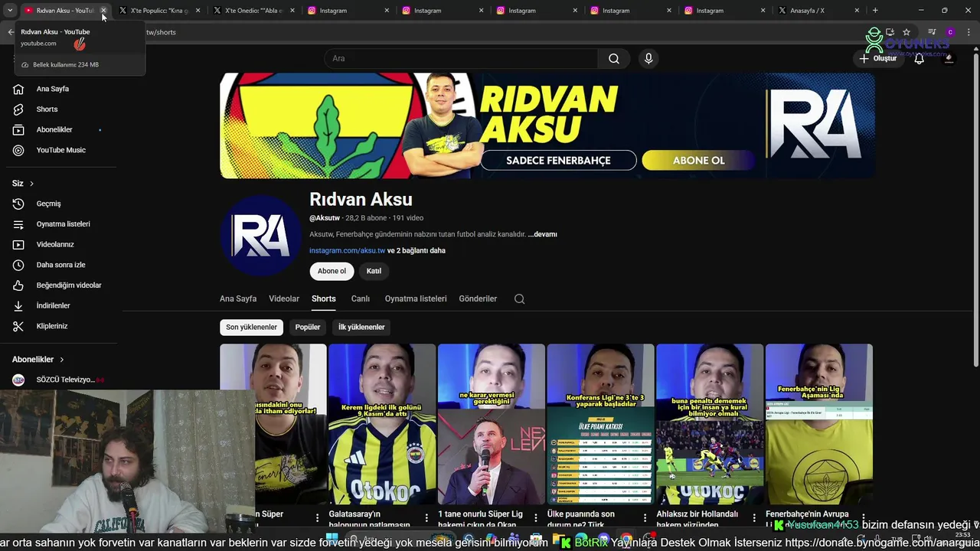Switch to X'te Populicc browser tab

(158, 11)
